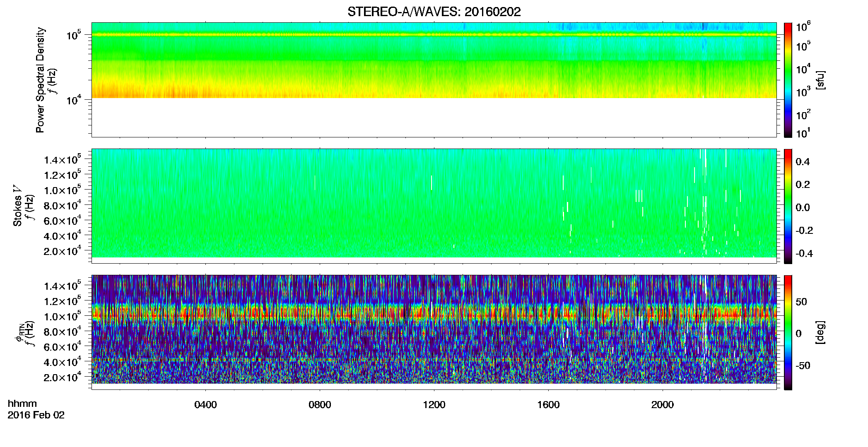The width and height of the screenshot is (868, 447).
Task: Click the bright yellow line in the top panel
Action: (434, 35)
